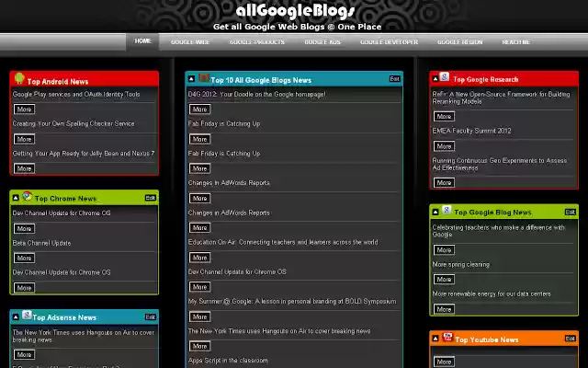This screenshot has width=588, height=368.
Task: Click Edit on Top Adsense News widget
Action: (151, 316)
